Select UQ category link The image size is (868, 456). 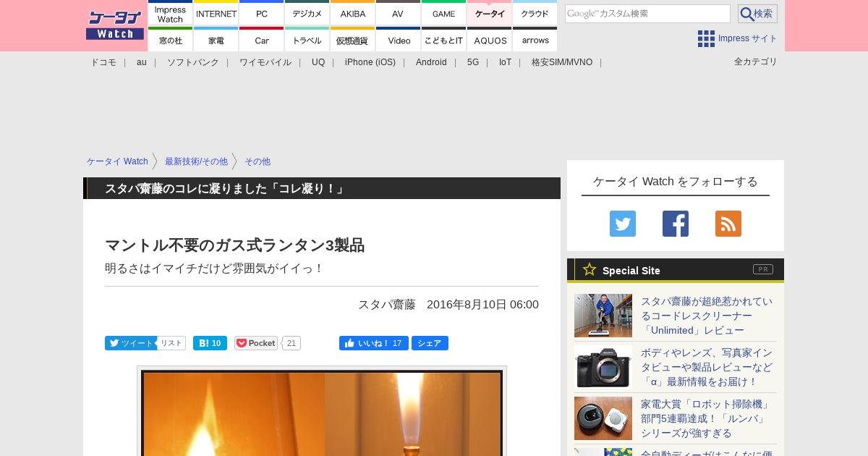click(318, 62)
